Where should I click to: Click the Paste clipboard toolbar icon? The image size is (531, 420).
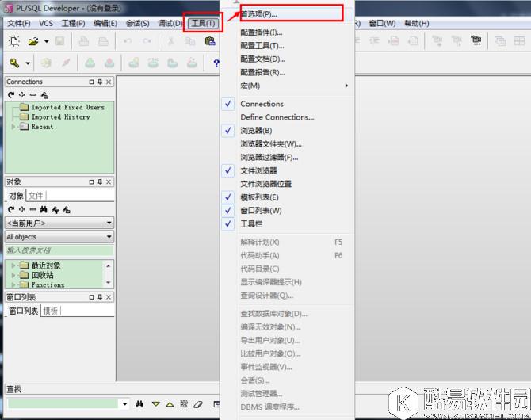pos(210,41)
